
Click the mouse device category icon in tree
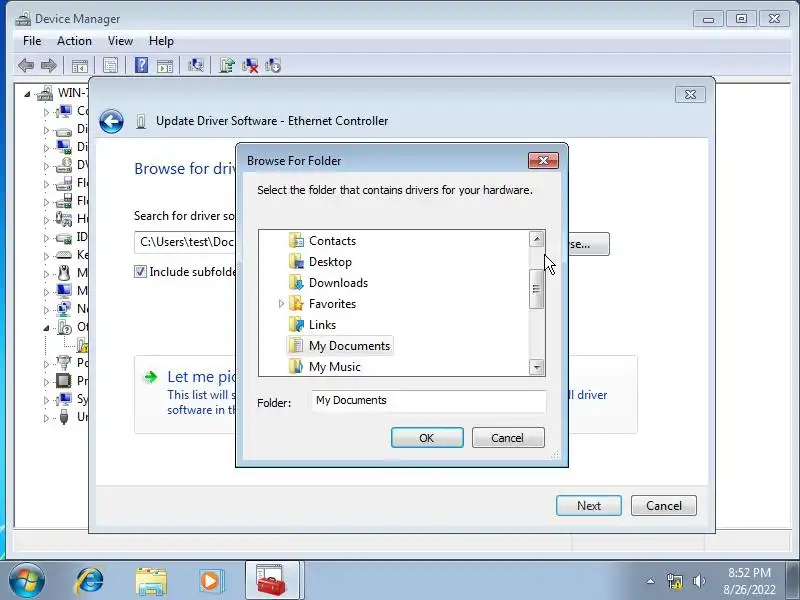(64, 273)
